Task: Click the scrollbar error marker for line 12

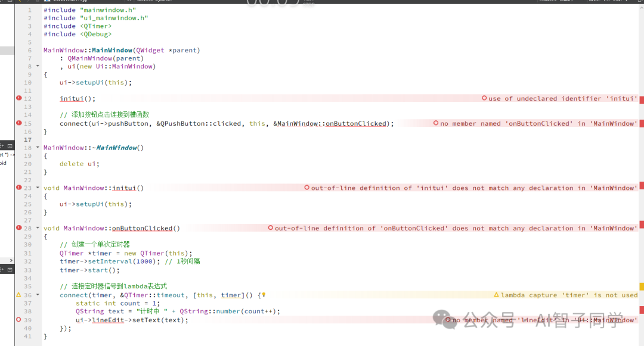Action: click(642, 99)
